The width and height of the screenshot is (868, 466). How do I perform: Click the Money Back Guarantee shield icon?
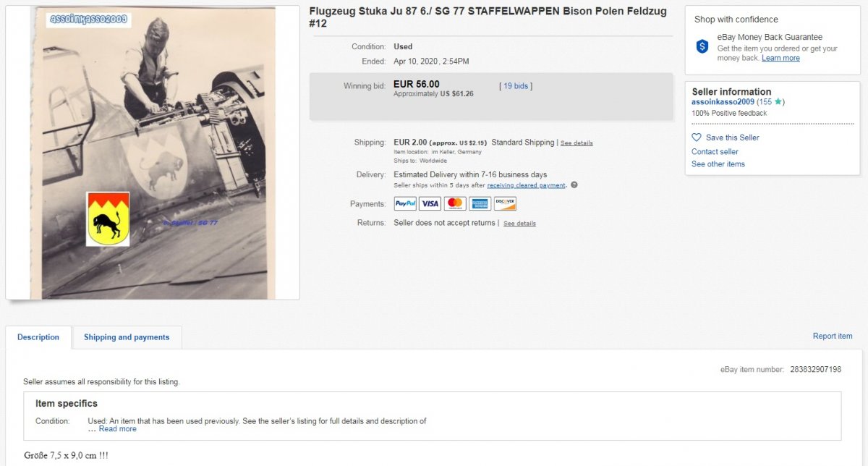click(x=702, y=46)
